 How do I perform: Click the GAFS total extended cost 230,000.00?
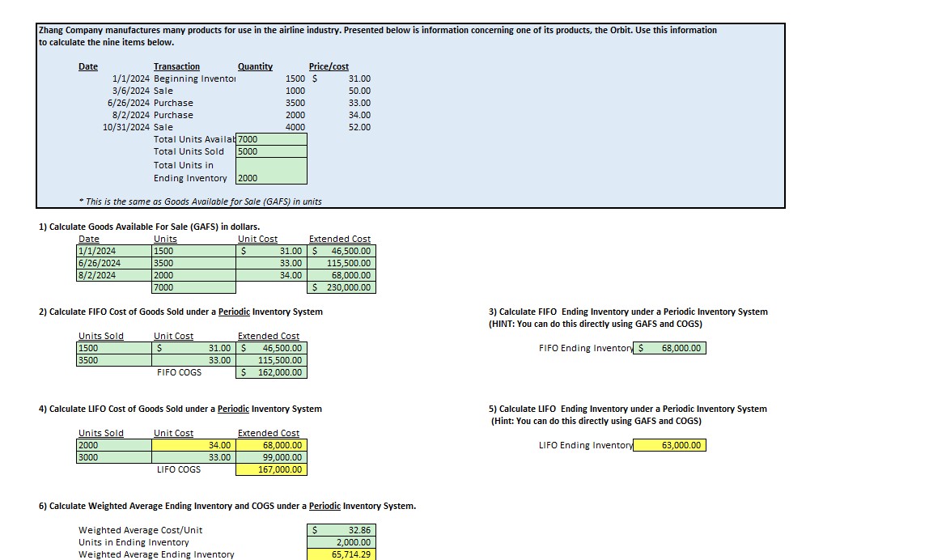pos(341,287)
